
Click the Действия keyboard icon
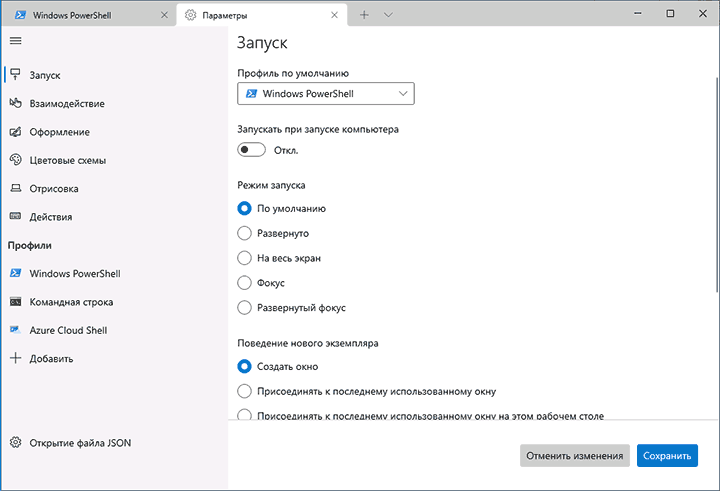[16, 216]
